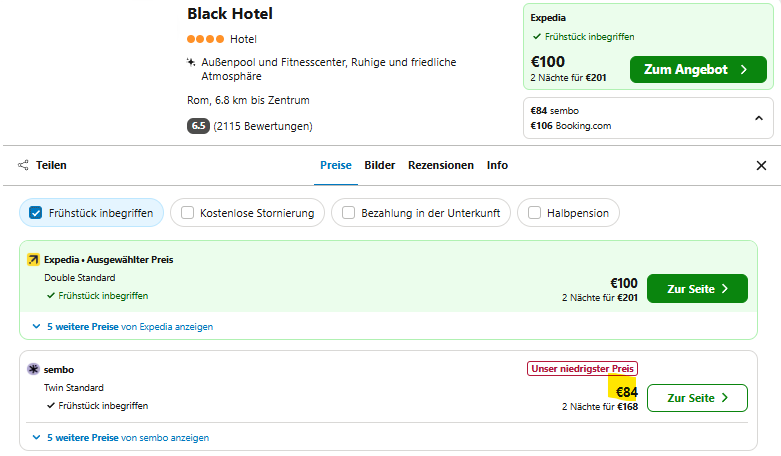
Task: Click the four-circle hotel star rating
Action: [205, 39]
